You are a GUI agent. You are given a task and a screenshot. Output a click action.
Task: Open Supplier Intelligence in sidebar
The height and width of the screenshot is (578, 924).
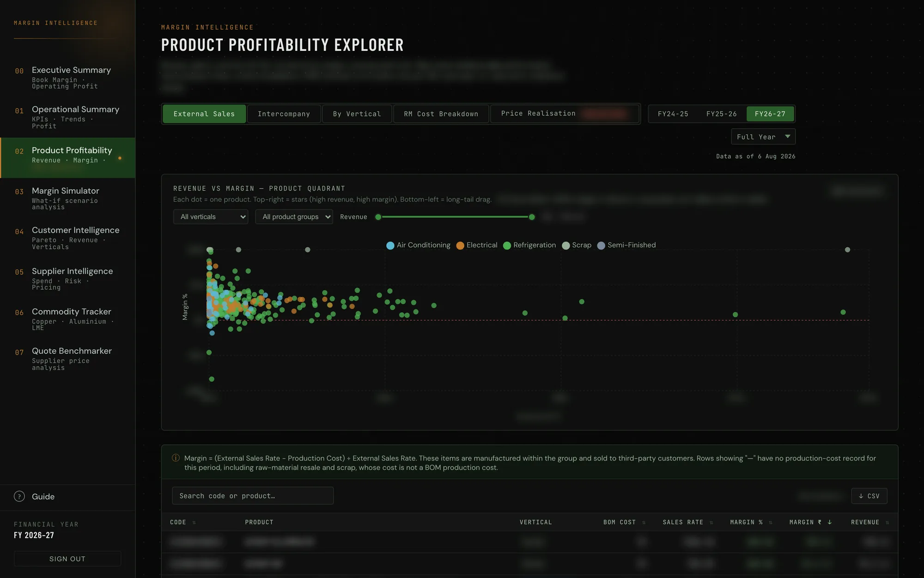(67, 278)
